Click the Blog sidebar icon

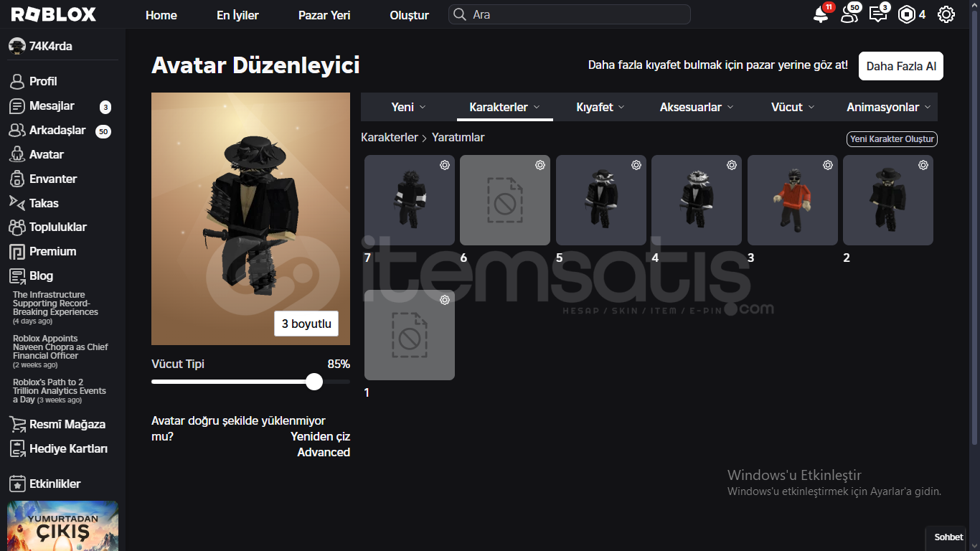(x=17, y=276)
